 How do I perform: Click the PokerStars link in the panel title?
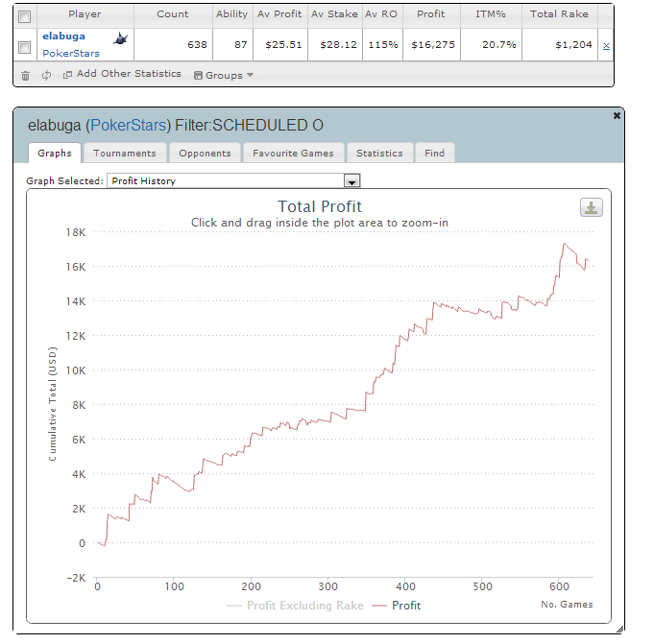click(x=129, y=125)
